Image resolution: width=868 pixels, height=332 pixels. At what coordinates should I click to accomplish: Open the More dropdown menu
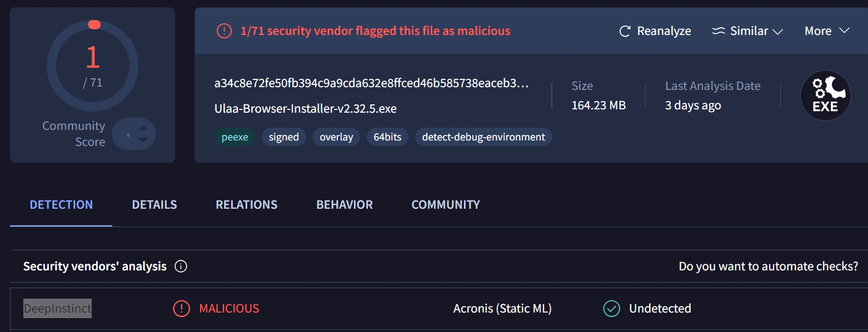827,31
